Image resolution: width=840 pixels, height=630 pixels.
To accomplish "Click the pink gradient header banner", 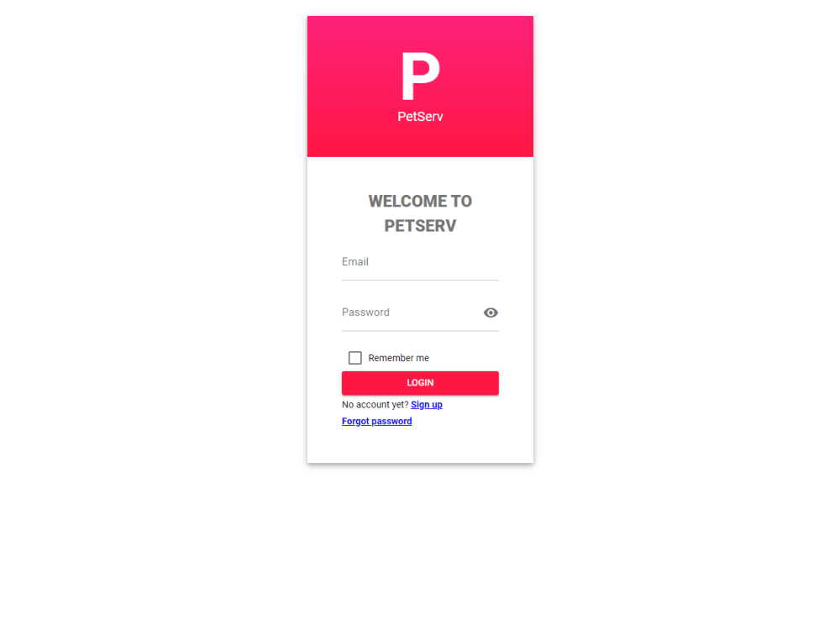I will pos(420,87).
